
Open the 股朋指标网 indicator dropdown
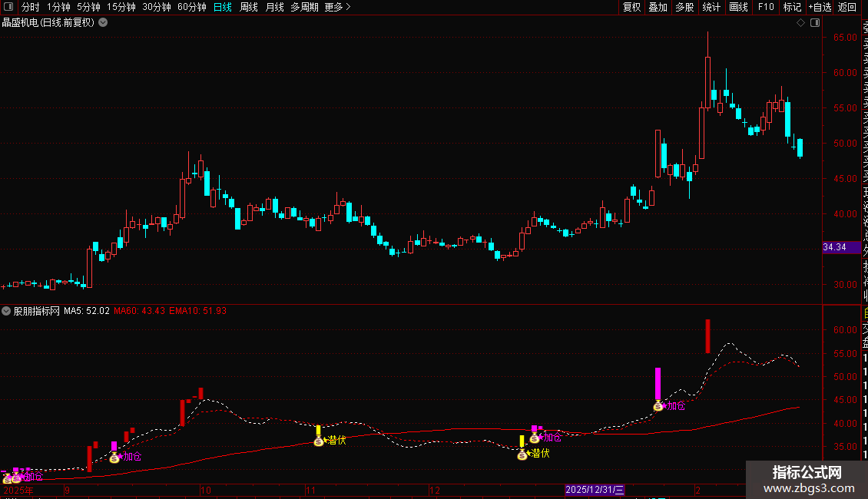pyautogui.click(x=6, y=311)
